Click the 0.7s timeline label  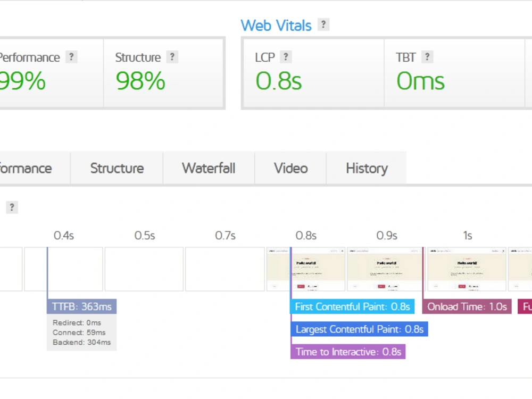click(x=225, y=236)
